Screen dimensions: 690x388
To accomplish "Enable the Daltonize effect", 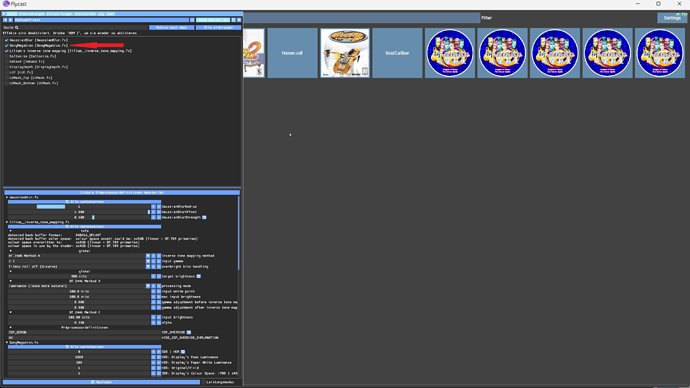I will coord(7,56).
